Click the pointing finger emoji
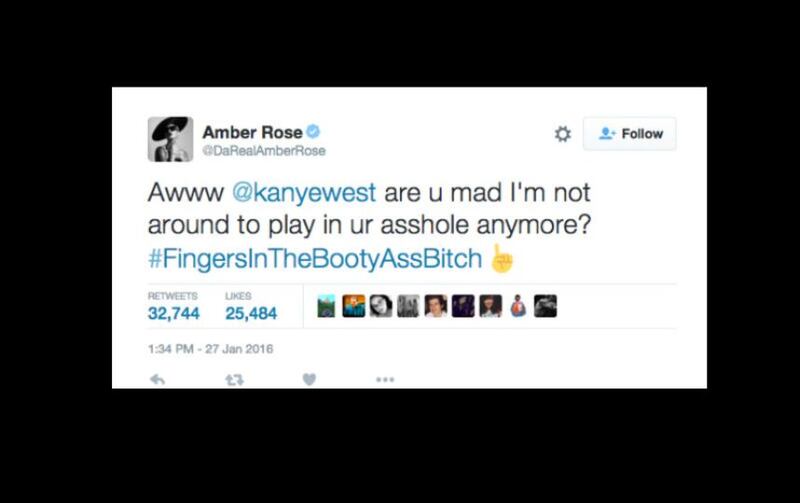The width and height of the screenshot is (800, 503). tap(502, 258)
